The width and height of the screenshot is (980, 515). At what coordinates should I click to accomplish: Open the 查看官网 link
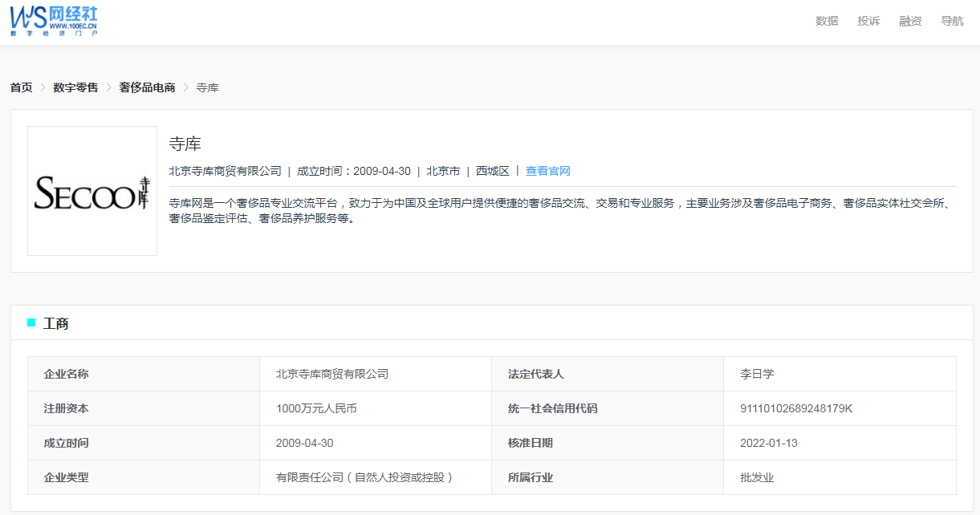click(x=548, y=171)
